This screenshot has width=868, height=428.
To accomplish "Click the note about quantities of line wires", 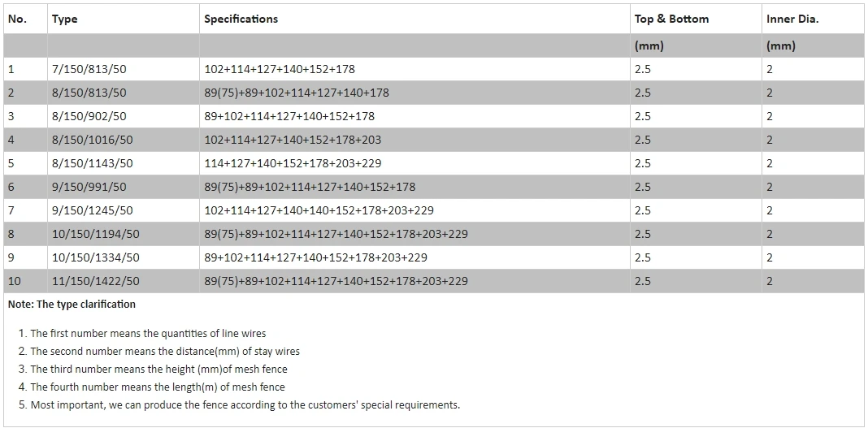I will pyautogui.click(x=148, y=333).
